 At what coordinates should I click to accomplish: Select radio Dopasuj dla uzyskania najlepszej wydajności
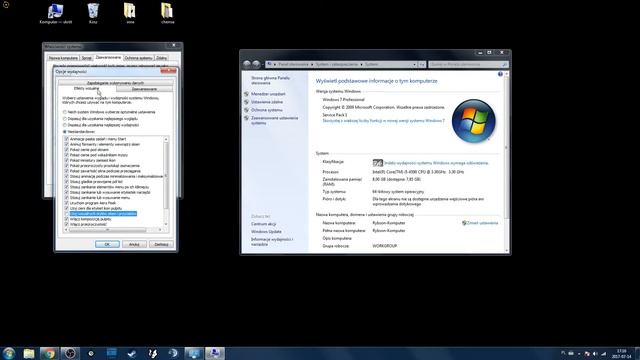click(64, 125)
